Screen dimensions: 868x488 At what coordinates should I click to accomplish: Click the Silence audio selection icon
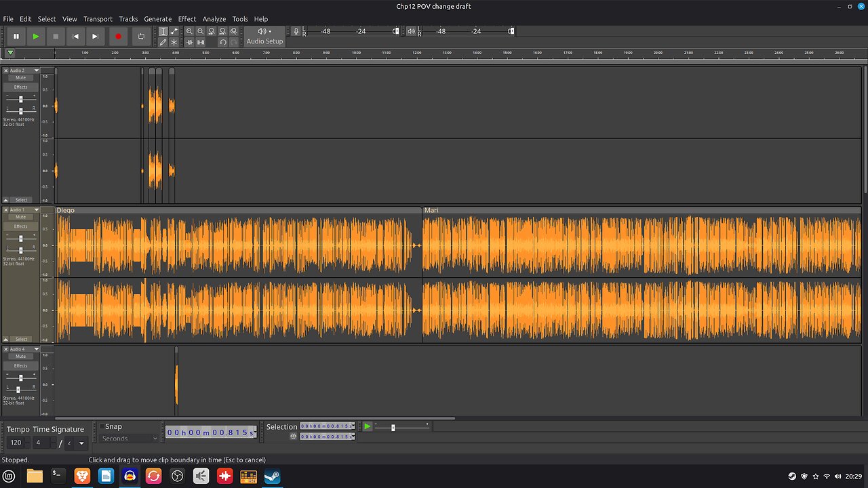click(x=200, y=42)
